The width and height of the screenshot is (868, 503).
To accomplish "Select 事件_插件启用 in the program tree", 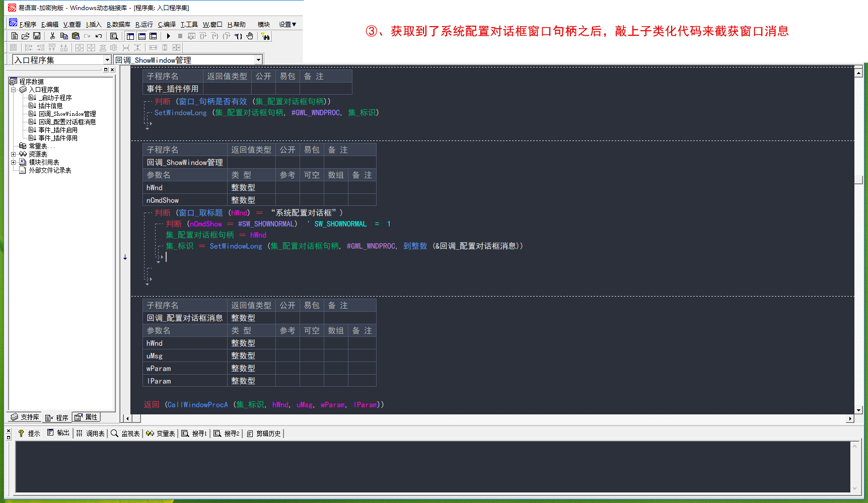I will point(58,130).
